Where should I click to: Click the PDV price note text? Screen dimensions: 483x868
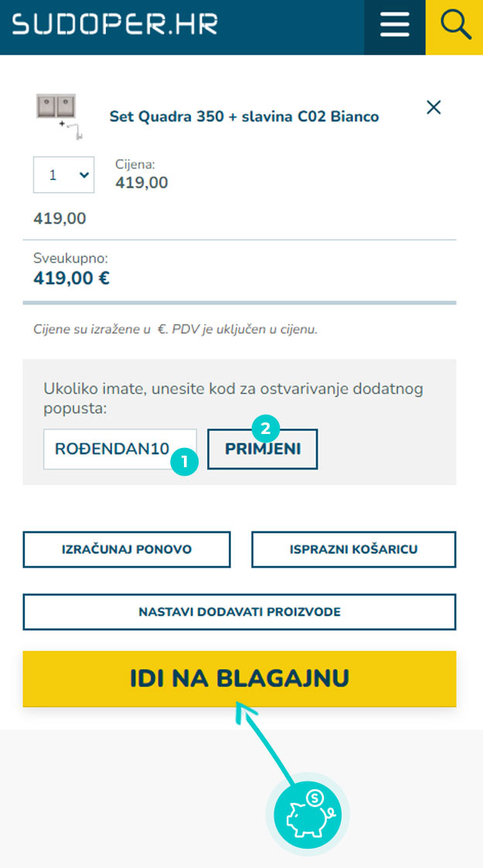(175, 329)
